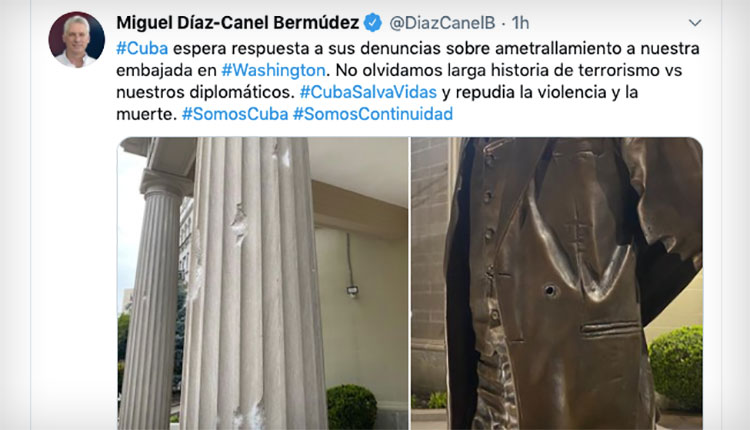This screenshot has width=750, height=430.
Task: Open the #SomosCuba hashtag
Action: point(235,114)
